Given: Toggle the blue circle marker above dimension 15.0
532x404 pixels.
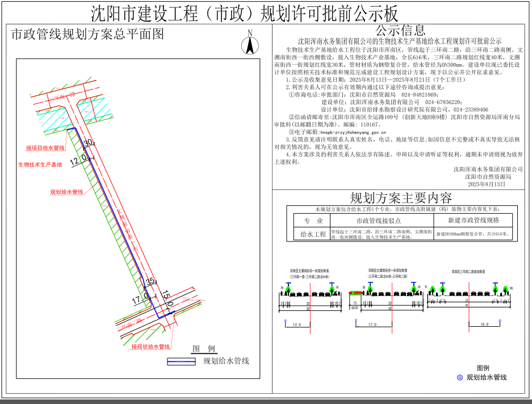Looking at the screenshot, I should [x=500, y=320].
